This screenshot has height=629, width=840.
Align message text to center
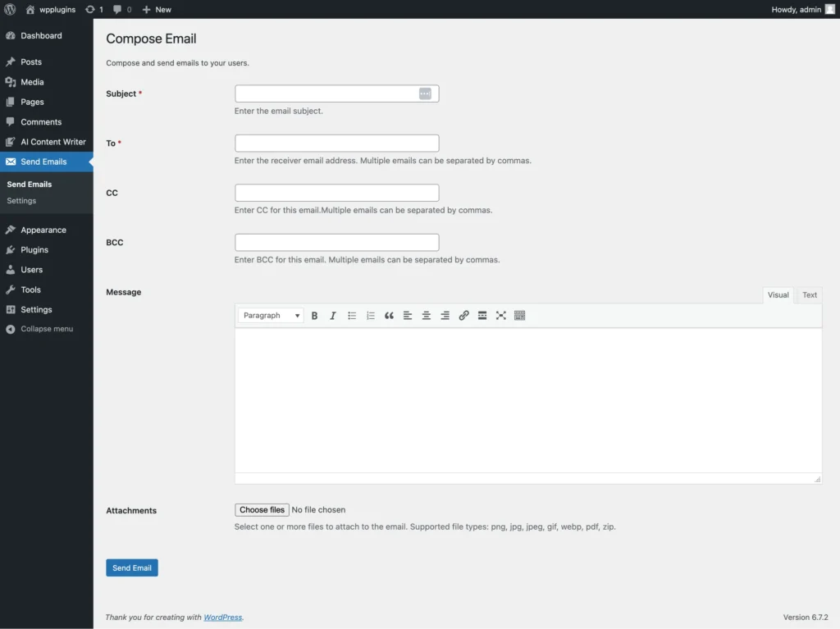(x=426, y=316)
